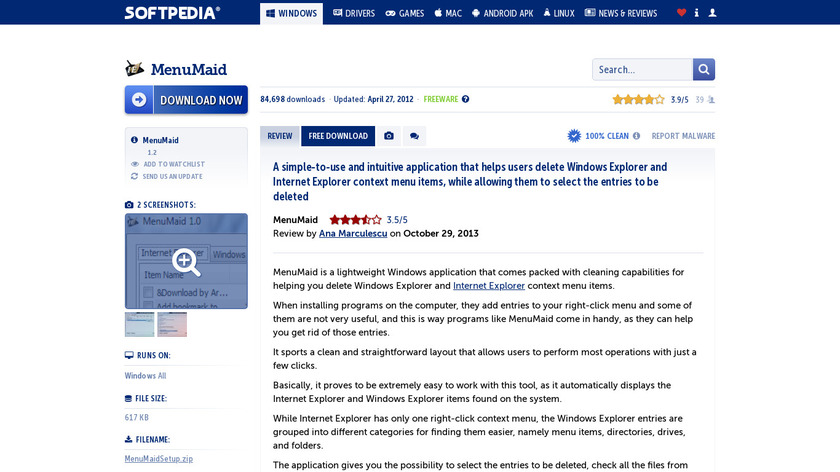Open the MenuMaidSetup.zip link
This screenshot has width=840, height=472.
pos(159,459)
